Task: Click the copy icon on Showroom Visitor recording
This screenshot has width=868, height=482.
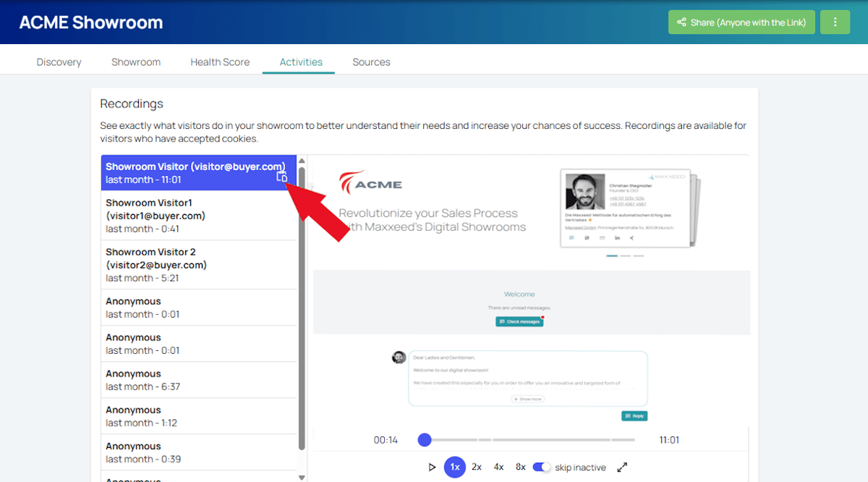Action: (x=282, y=177)
